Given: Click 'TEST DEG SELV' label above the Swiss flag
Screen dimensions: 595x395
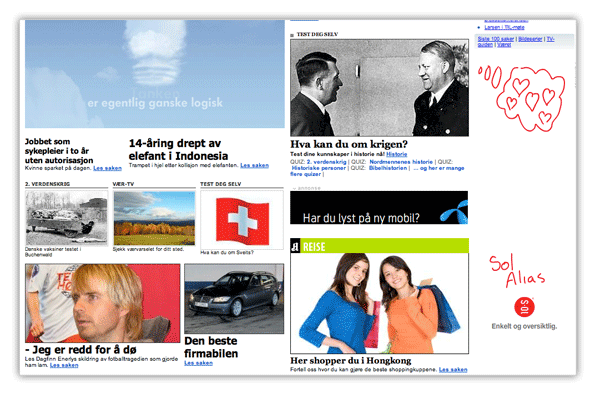Looking at the screenshot, I should pyautogui.click(x=220, y=184).
